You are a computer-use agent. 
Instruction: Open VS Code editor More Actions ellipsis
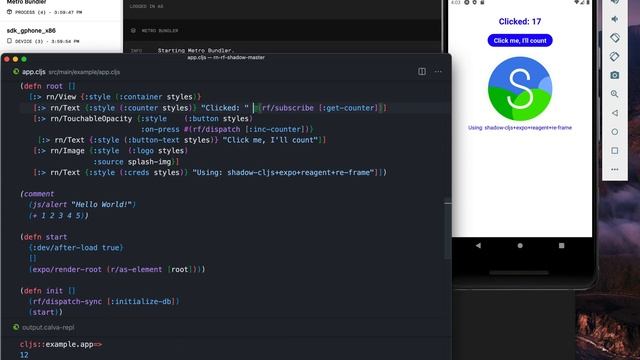(x=438, y=71)
